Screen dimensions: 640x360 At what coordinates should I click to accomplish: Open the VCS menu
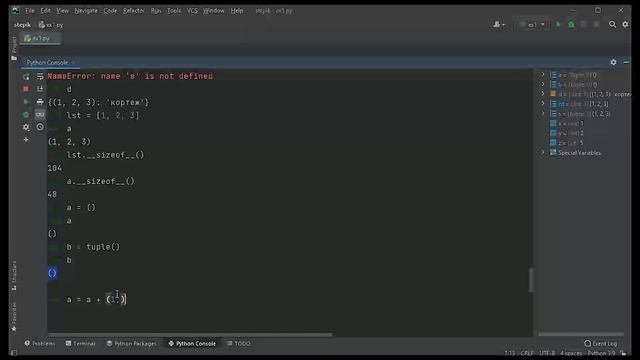[x=192, y=11]
